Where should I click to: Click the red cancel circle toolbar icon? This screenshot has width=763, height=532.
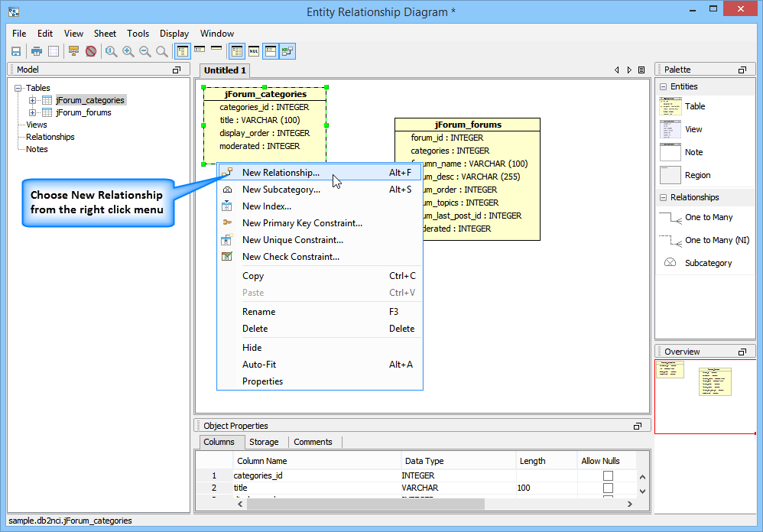[91, 51]
